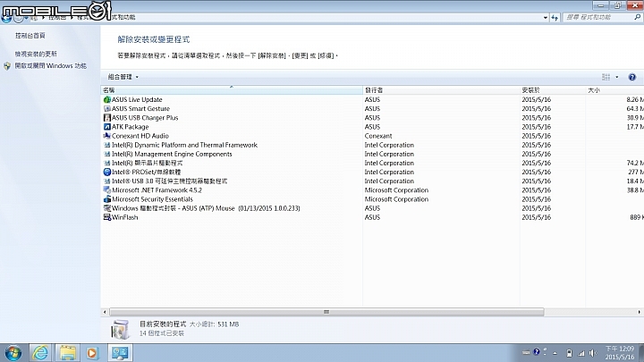The width and height of the screenshot is (644, 362).
Task: Click the Intel USB 3.0 driver icon
Action: [x=107, y=181]
